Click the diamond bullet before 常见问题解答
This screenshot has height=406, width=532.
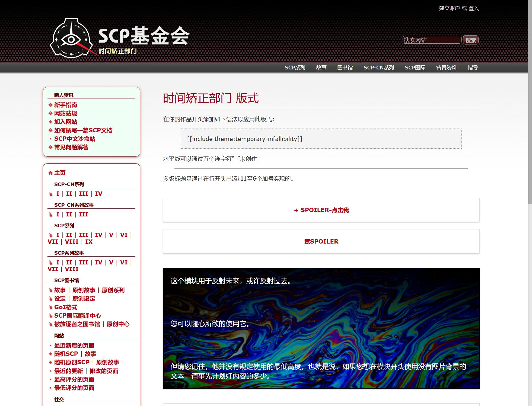pyautogui.click(x=50, y=147)
